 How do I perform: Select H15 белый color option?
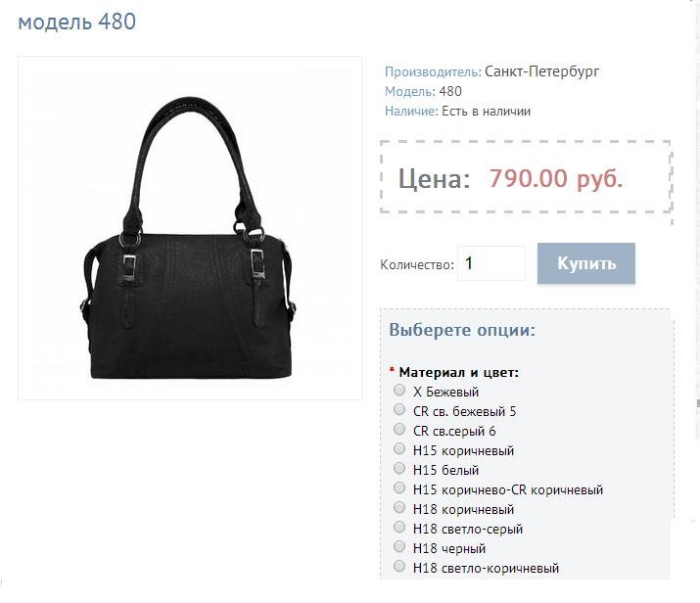[x=399, y=468]
